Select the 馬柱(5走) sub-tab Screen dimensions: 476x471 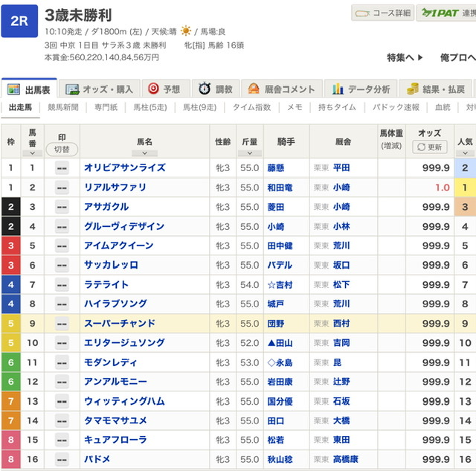tap(149, 108)
